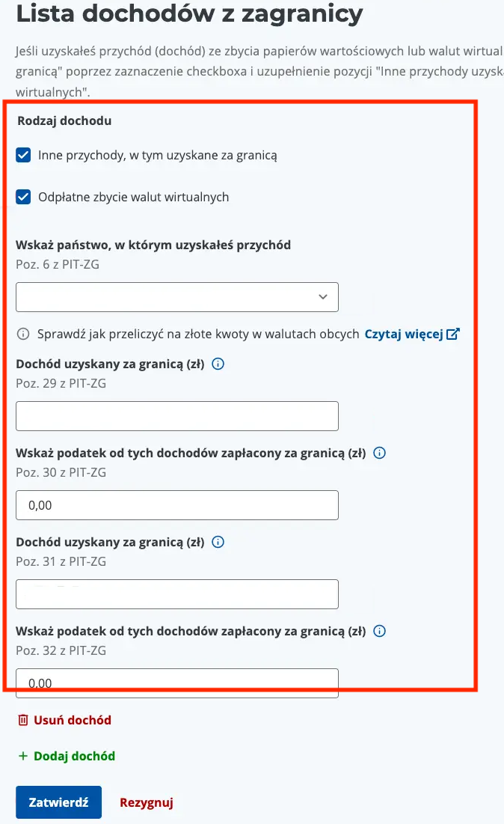Screen dimensions: 504x824
Task: Click the 'Usuń dochód' text link
Action: [x=73, y=720]
